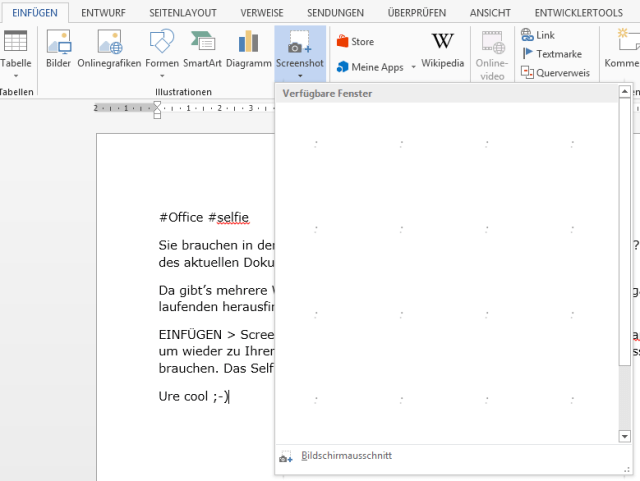
Task: Click the indent marker on the ruler
Action: [157, 109]
